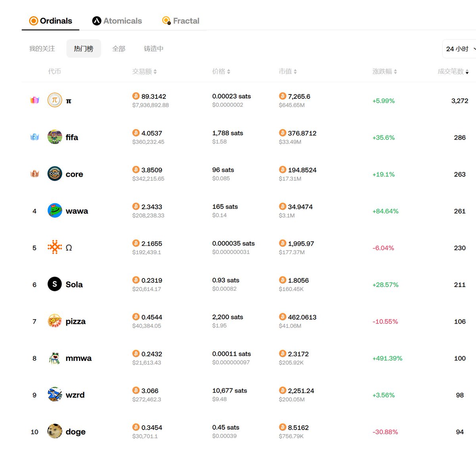This screenshot has width=476, height=459.
Task: Switch to the Fractal tab
Action: pyautogui.click(x=181, y=21)
